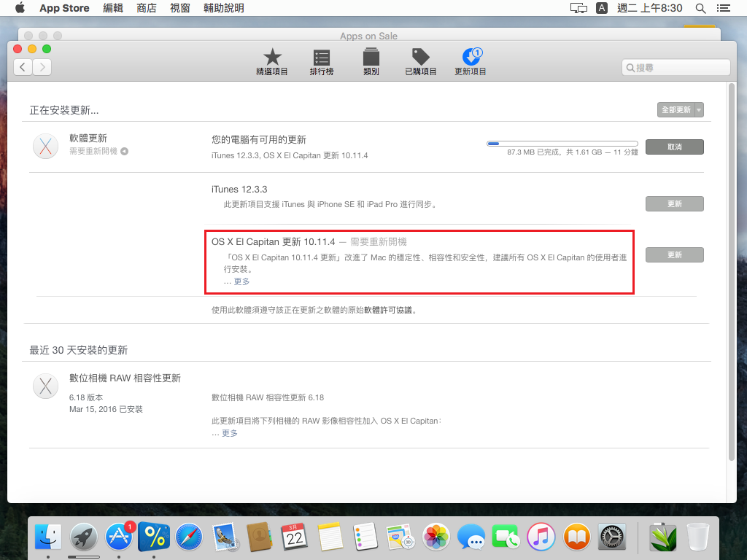Click 更新 button for iTunes 12.3.3
The image size is (747, 560).
(675, 204)
